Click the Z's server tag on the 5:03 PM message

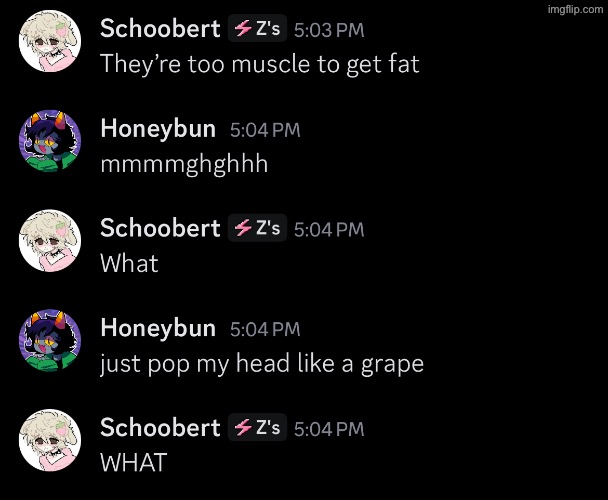click(257, 28)
